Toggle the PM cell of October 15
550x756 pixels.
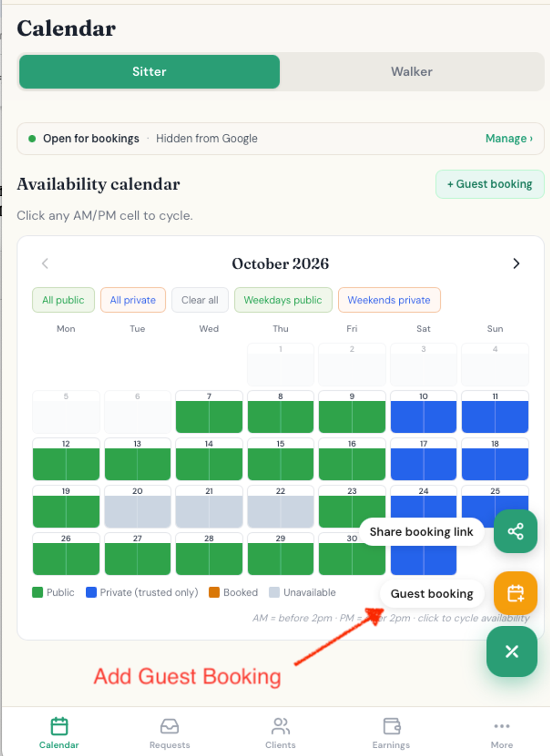point(297,464)
